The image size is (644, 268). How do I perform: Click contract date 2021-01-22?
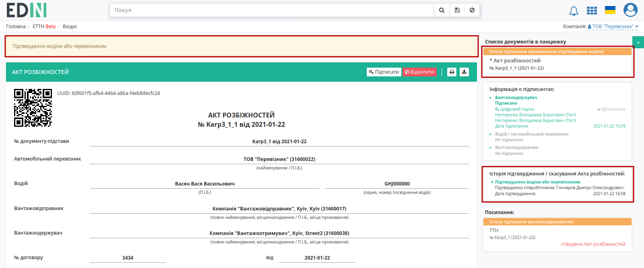tap(317, 258)
